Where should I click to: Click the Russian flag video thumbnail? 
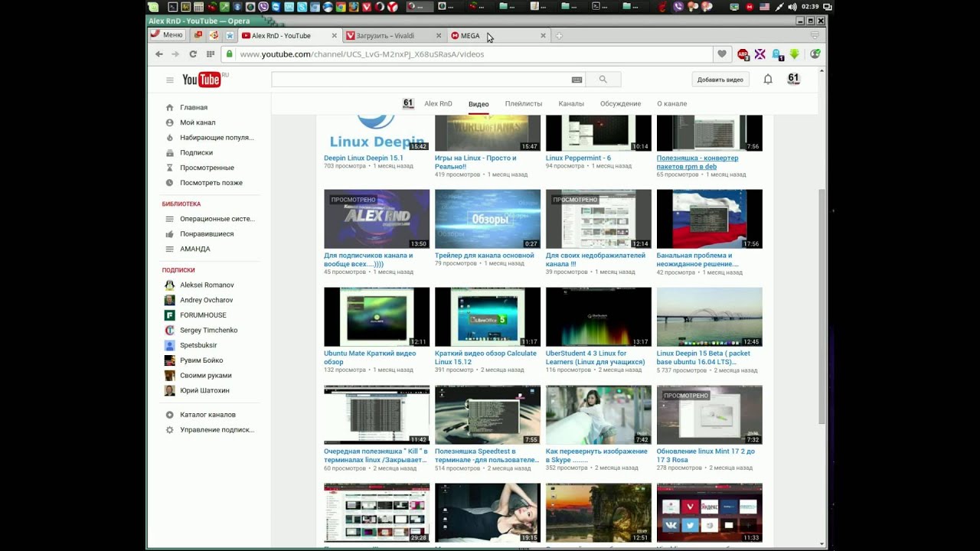coord(709,219)
